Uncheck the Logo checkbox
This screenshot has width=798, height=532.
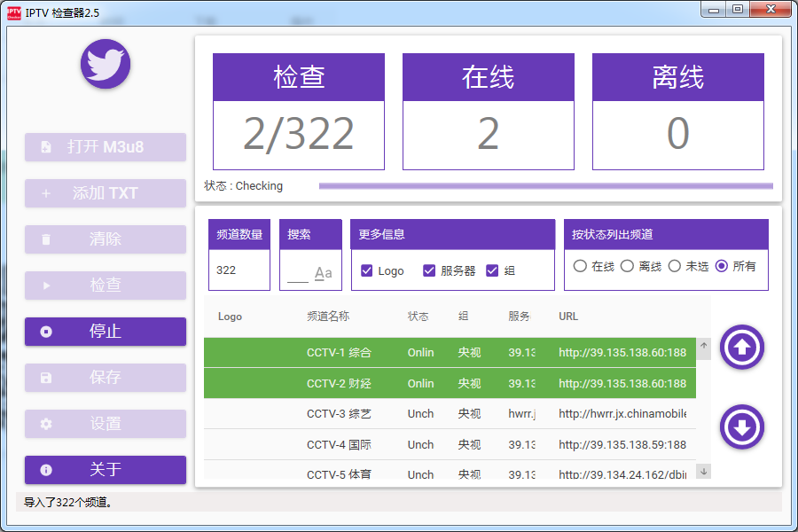tap(367, 270)
